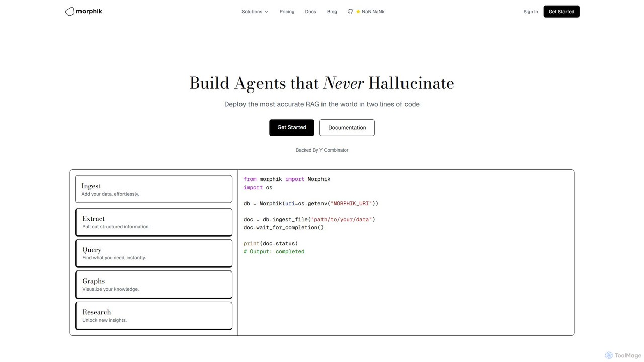Click the 'print(doc.status)' code line
The width and height of the screenshot is (644, 362).
[x=271, y=244]
